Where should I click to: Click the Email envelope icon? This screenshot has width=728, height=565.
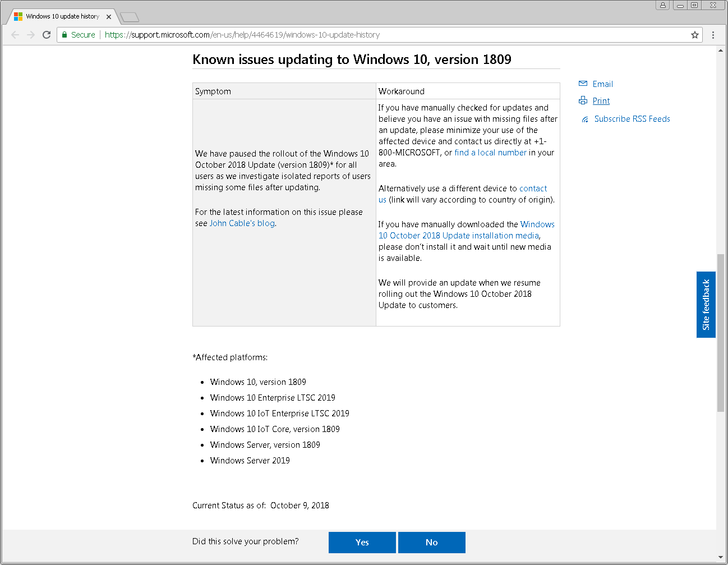coord(583,84)
